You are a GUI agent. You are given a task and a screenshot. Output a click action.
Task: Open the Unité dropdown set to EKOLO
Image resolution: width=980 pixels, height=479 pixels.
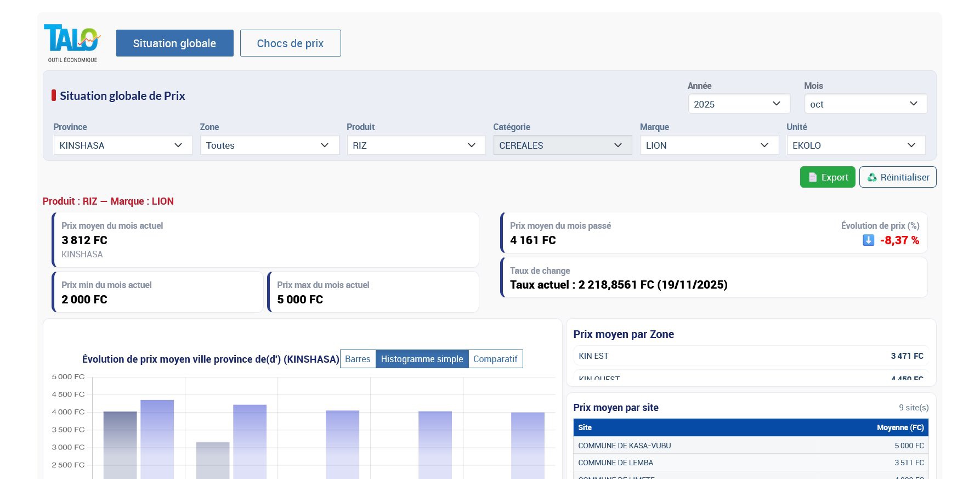coord(856,145)
